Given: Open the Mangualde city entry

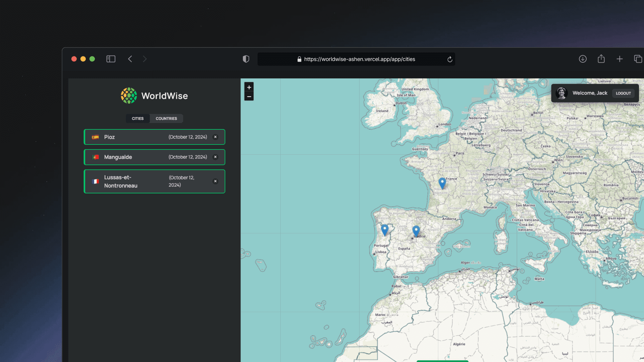Looking at the screenshot, I should (x=154, y=157).
